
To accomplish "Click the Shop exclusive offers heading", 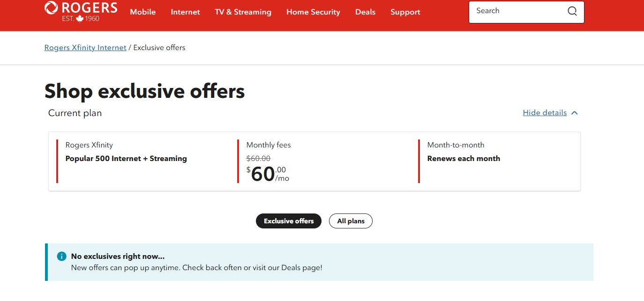I will pos(144,91).
